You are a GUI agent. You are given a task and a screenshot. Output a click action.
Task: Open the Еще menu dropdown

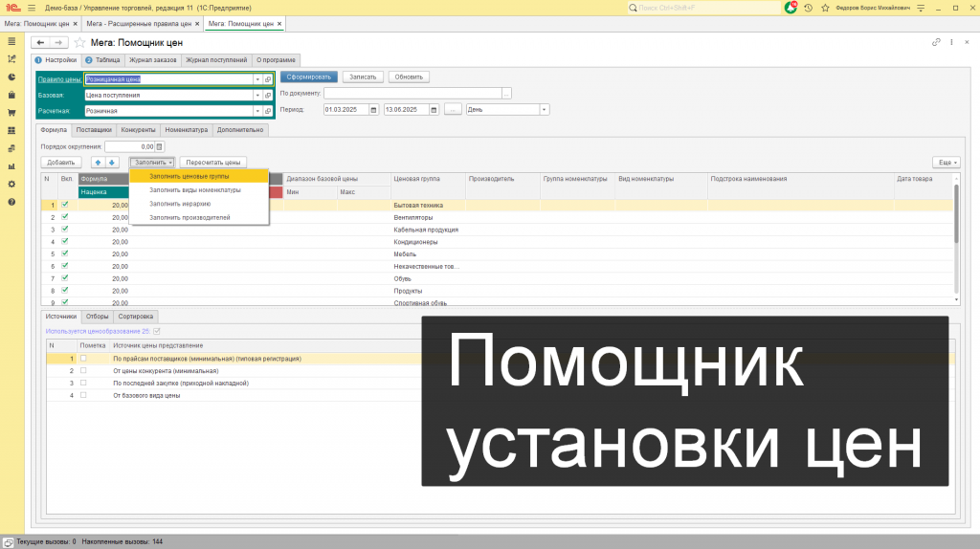(x=947, y=163)
